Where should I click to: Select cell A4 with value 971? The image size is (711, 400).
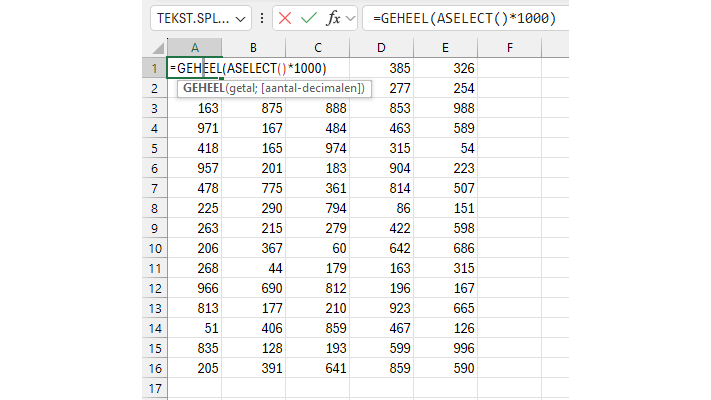(x=195, y=128)
